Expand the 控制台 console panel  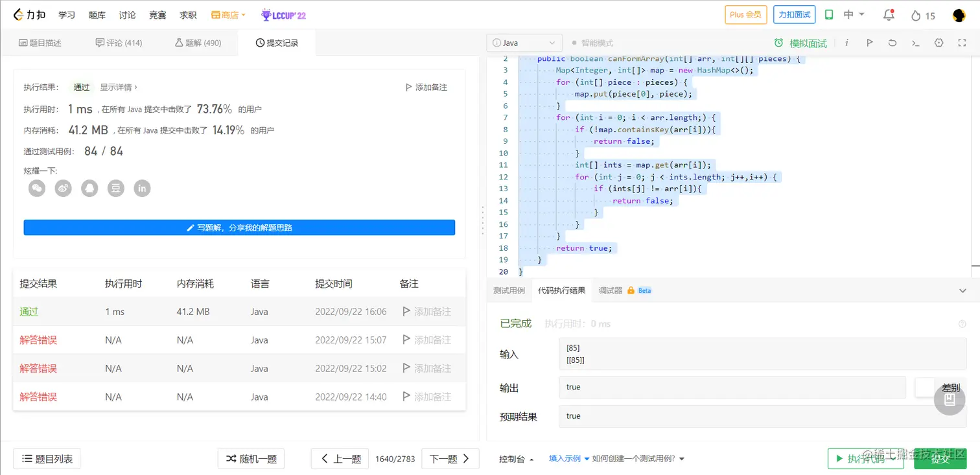[x=517, y=459]
